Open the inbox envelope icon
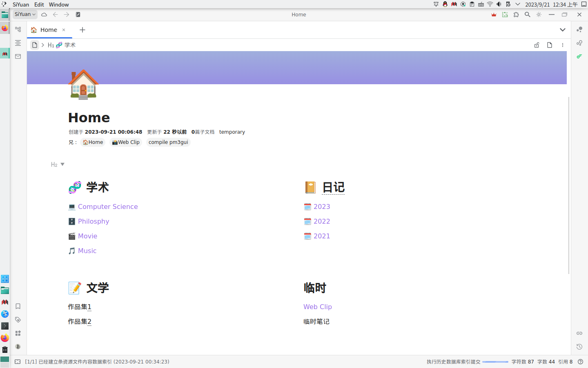Image resolution: width=588 pixels, height=368 pixels. click(18, 56)
